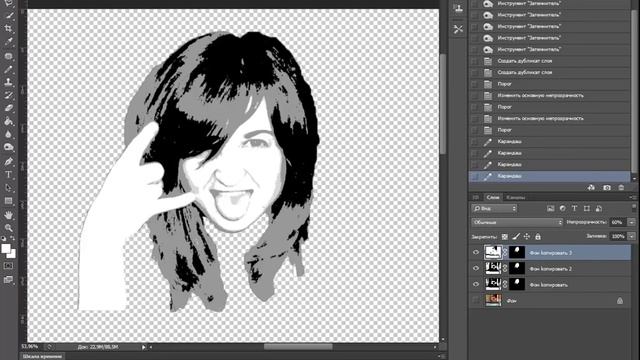640x360 pixels.
Task: Select the Dodge tool
Action: [x=8, y=147]
